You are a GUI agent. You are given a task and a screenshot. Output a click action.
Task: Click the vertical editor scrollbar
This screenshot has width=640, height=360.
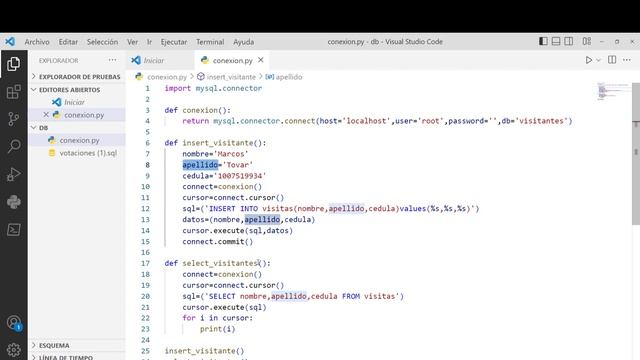tap(636, 153)
